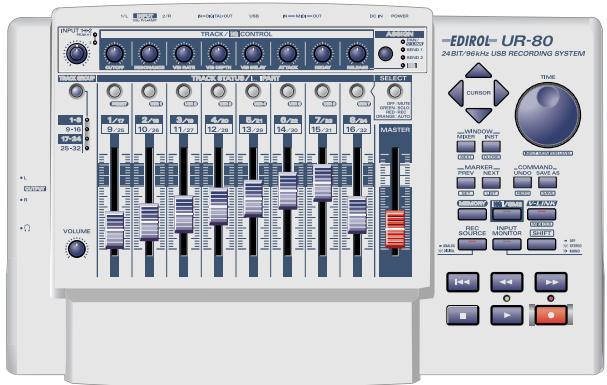Open the MIXER window button
The height and width of the screenshot is (385, 607).
[466, 146]
